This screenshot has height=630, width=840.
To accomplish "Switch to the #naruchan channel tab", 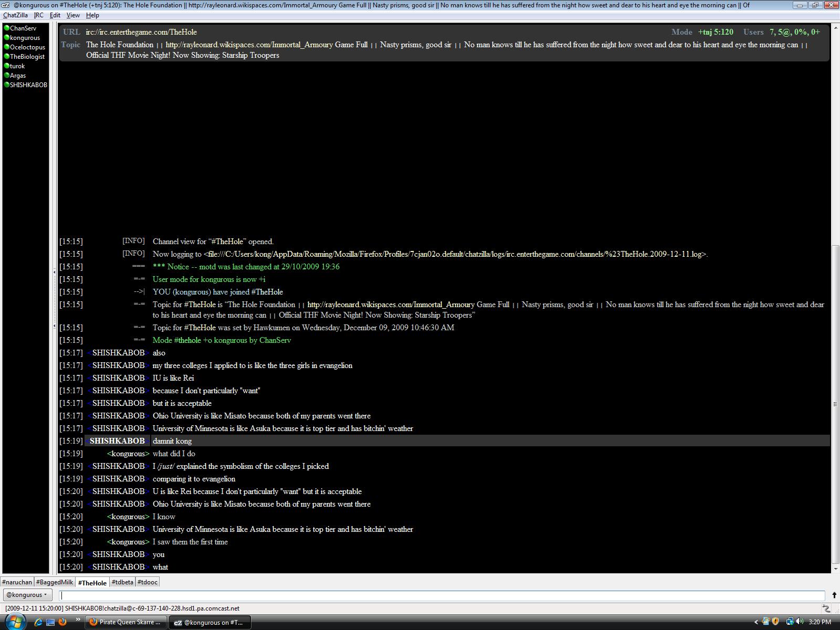I will pyautogui.click(x=17, y=582).
